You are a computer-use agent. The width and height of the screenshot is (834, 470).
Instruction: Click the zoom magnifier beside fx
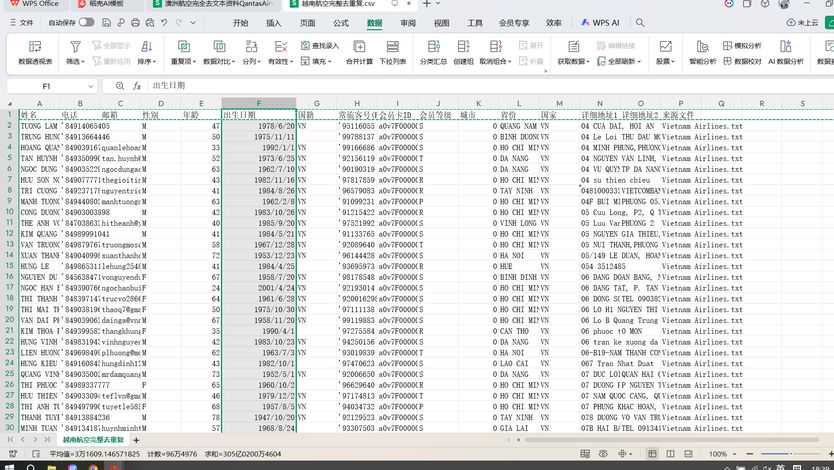[x=120, y=86]
